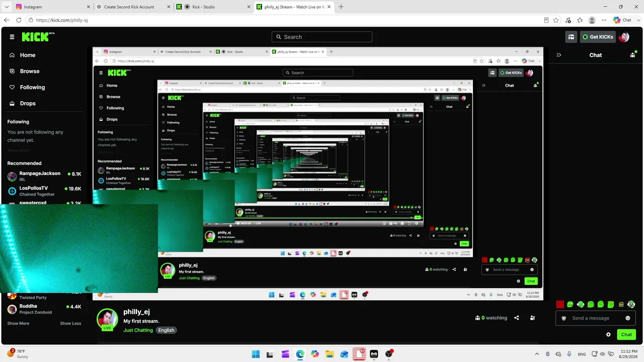Screen dimensions: 644x362
Task: Open the Just Chatting category link
Action: 138,330
